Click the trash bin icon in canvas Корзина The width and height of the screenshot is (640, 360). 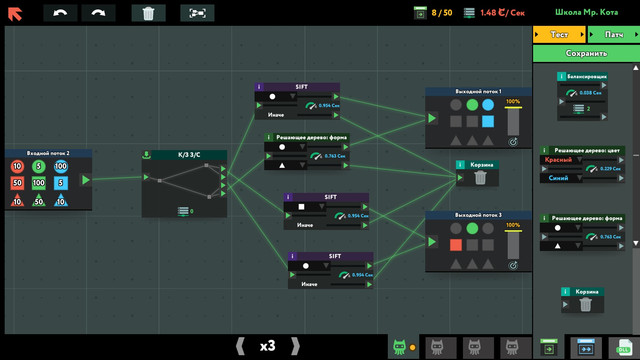[x=480, y=178]
